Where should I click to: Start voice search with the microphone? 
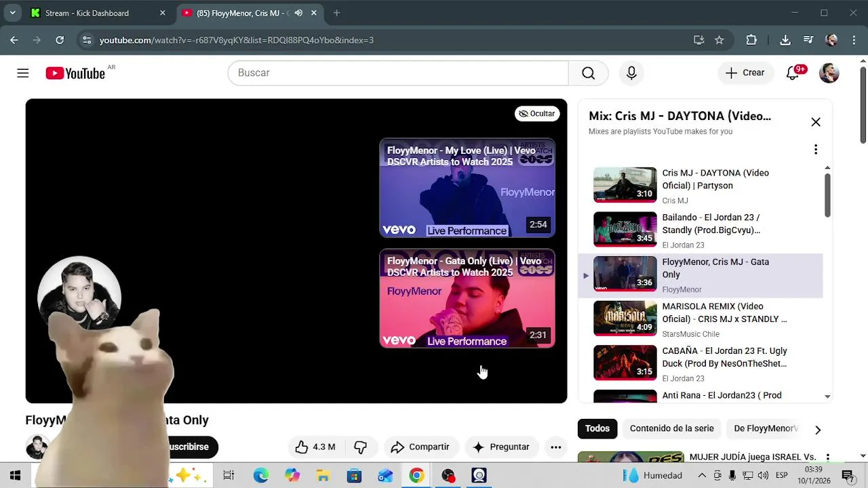(631, 73)
